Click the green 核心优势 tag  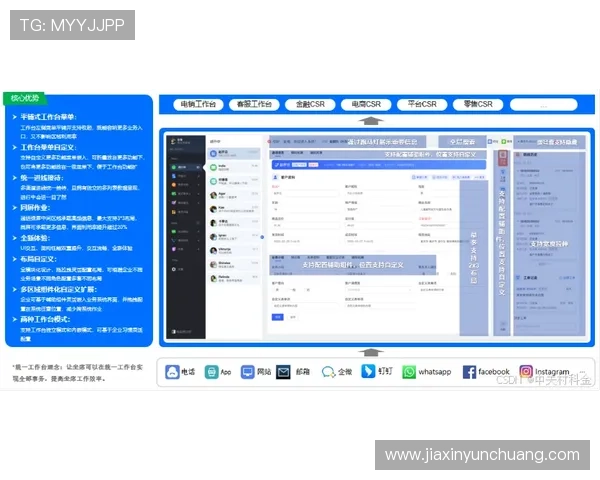pos(24,98)
